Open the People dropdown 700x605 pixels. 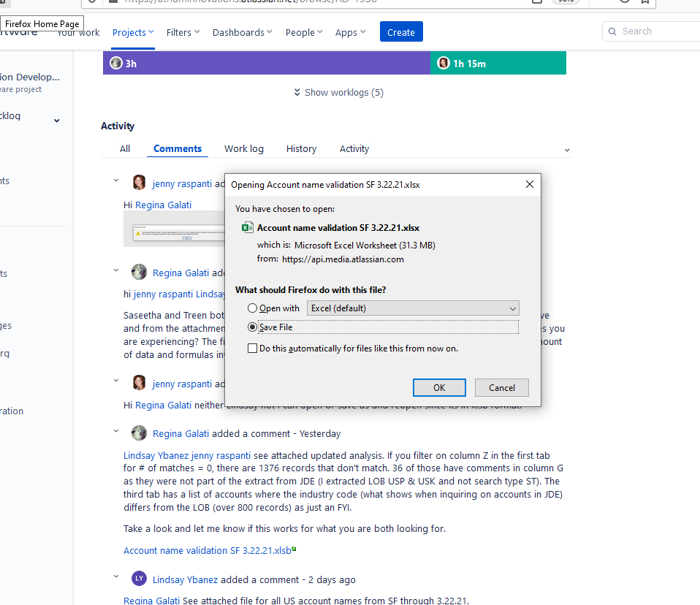click(303, 33)
